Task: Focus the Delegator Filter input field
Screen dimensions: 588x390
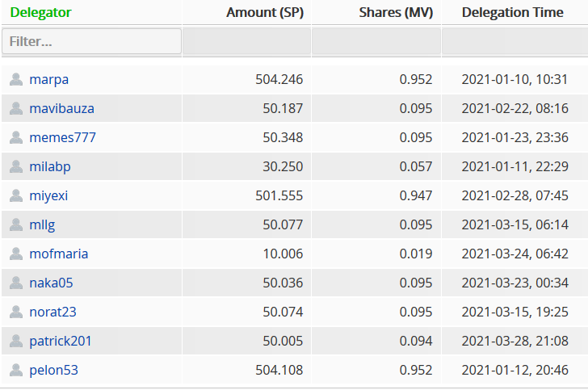Action: [x=91, y=41]
